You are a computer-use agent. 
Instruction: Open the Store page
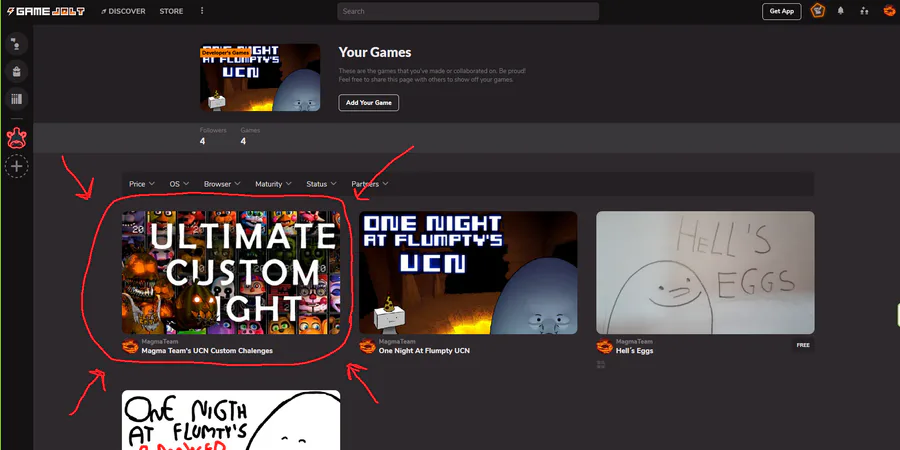coord(171,11)
